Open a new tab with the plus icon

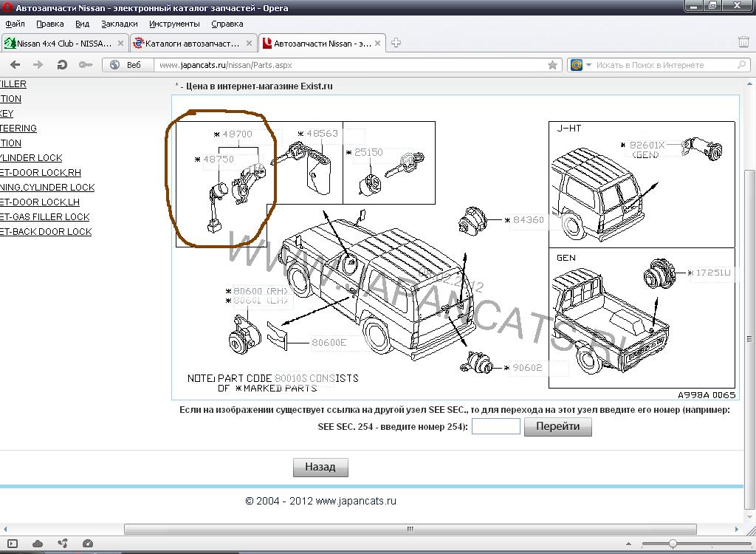[396, 43]
